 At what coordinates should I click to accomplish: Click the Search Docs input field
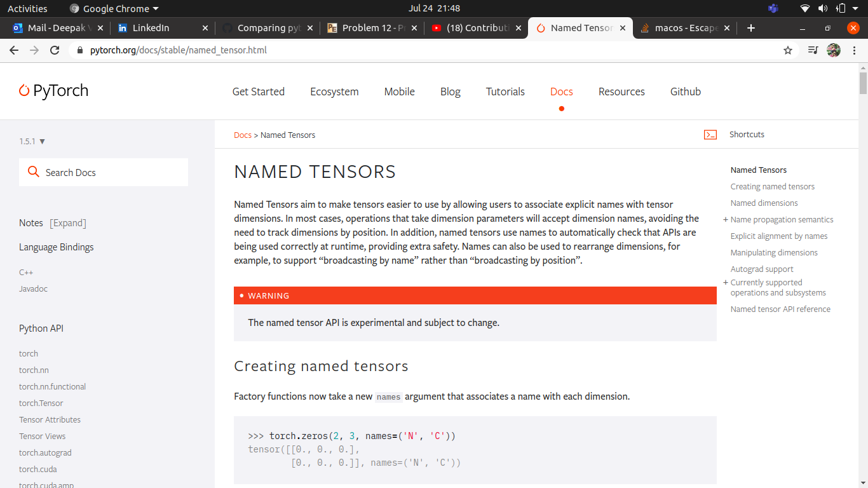tap(104, 172)
